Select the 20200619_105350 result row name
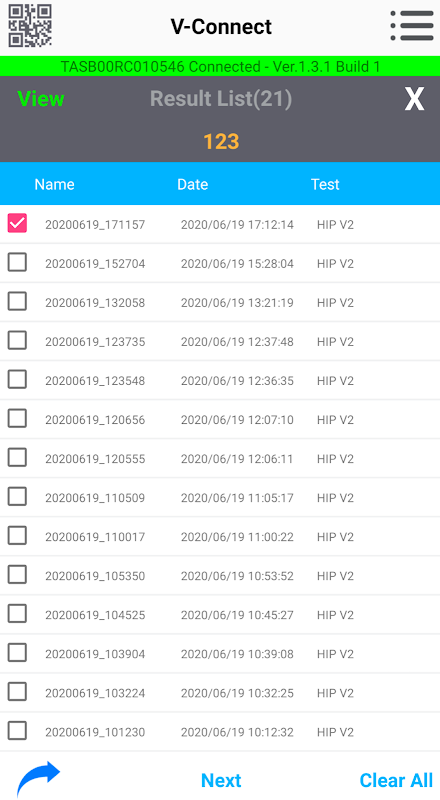The image size is (440, 800). 95,576
